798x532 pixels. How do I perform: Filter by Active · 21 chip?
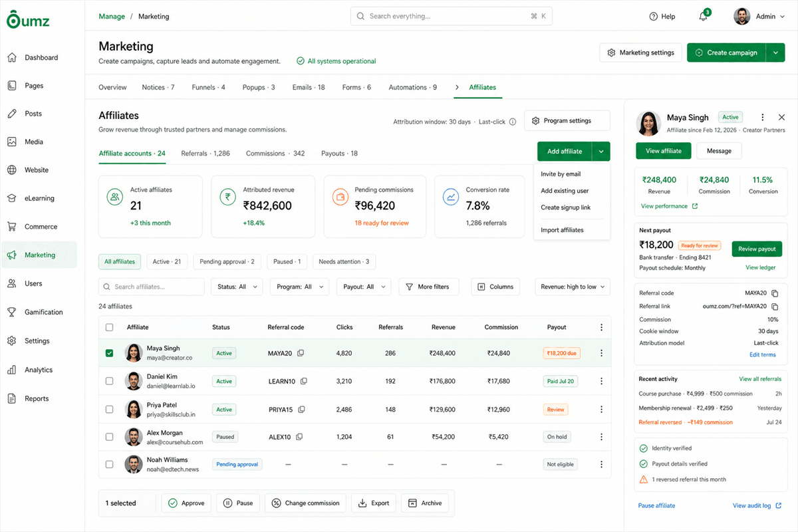(167, 261)
